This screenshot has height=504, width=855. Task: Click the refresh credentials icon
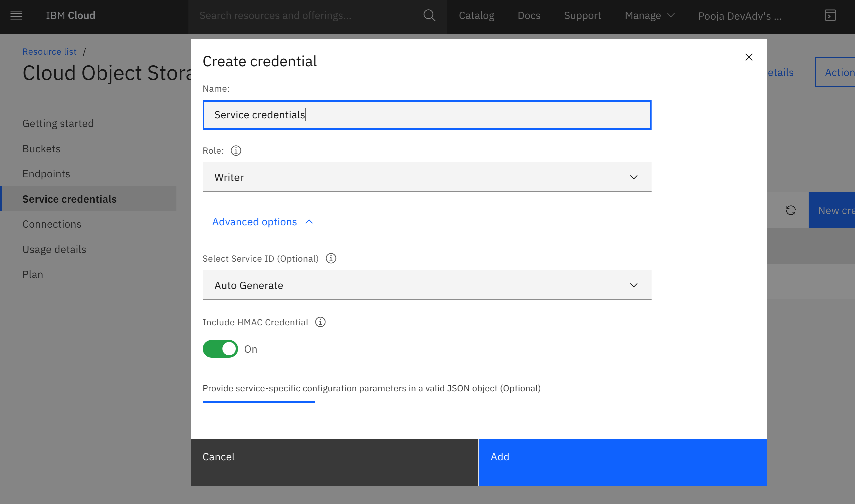[791, 210]
